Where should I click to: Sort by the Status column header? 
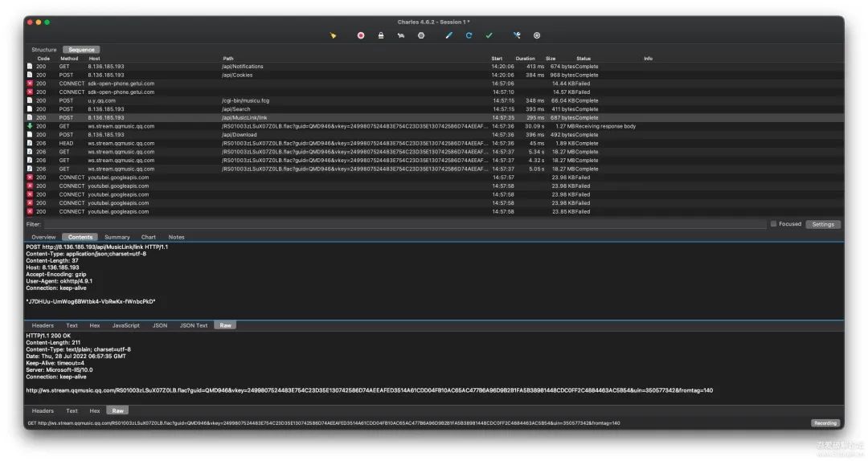[x=583, y=59]
